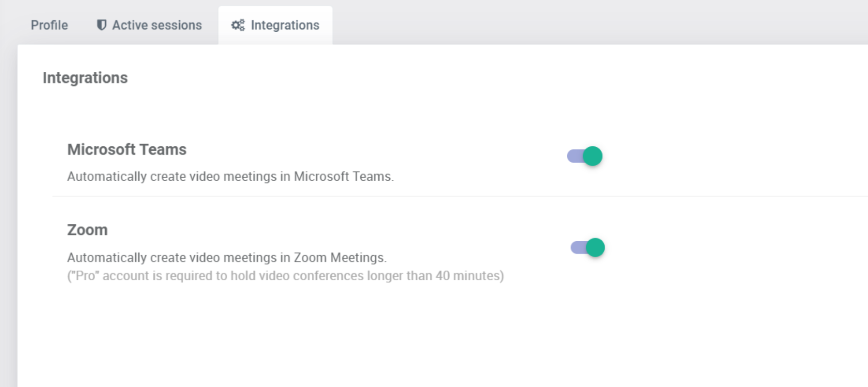The image size is (868, 387).
Task: Click 'Automatically create video meetings in Microsoft Teams.'
Action: pyautogui.click(x=230, y=176)
